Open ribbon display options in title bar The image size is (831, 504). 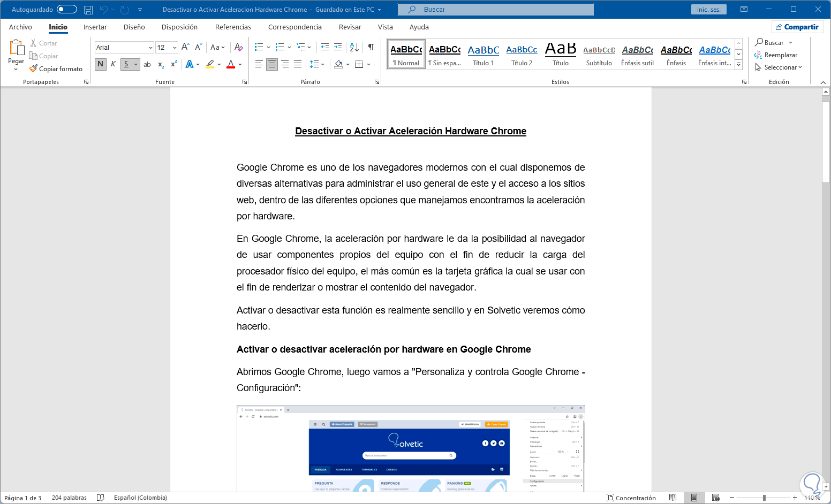point(744,10)
